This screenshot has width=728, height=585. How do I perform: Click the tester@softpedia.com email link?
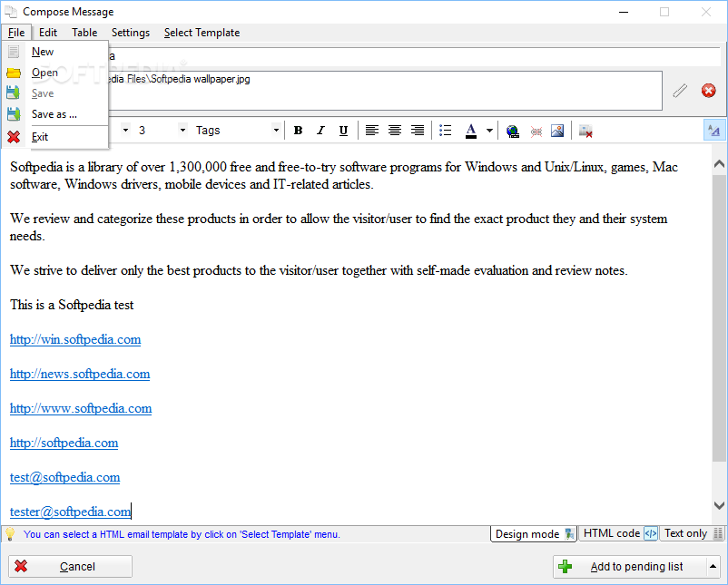pyautogui.click(x=70, y=512)
